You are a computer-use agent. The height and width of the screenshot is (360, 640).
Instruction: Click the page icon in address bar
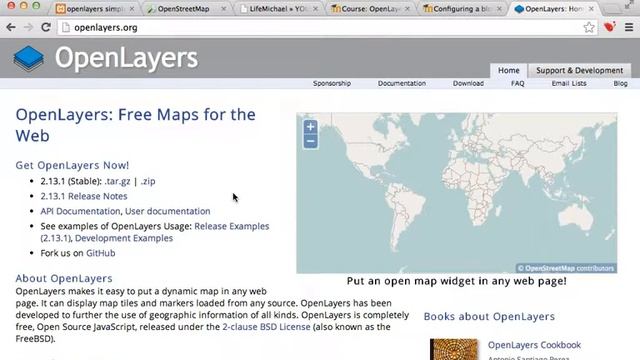point(65,27)
